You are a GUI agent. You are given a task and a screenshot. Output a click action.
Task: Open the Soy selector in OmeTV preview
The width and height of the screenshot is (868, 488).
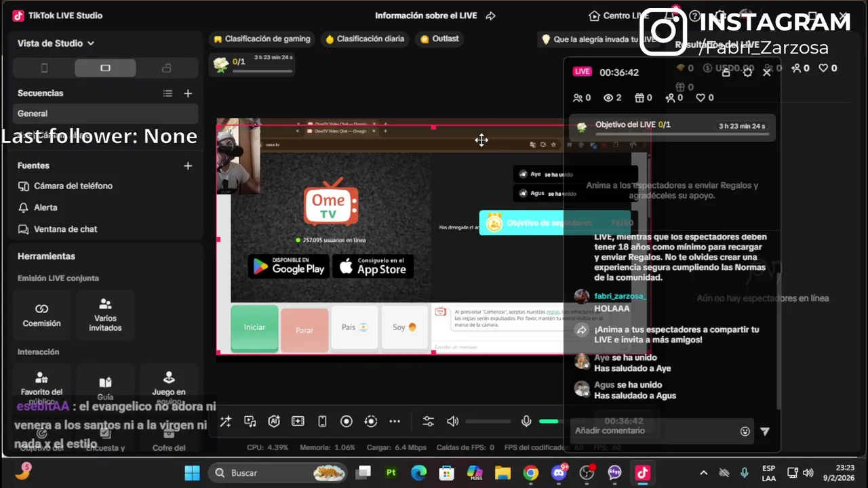404,327
